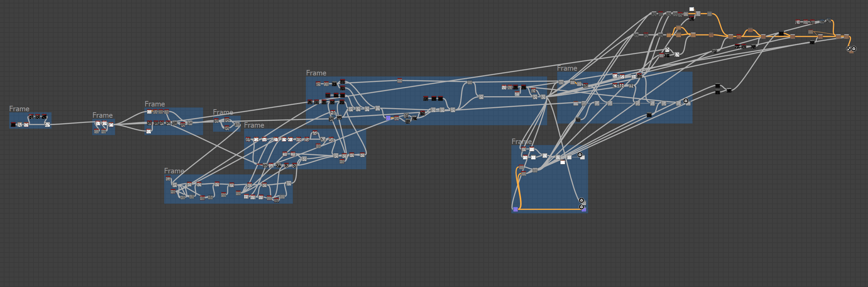Click the lowest cube badge above the purple node
868x287 pixels.
point(581,207)
